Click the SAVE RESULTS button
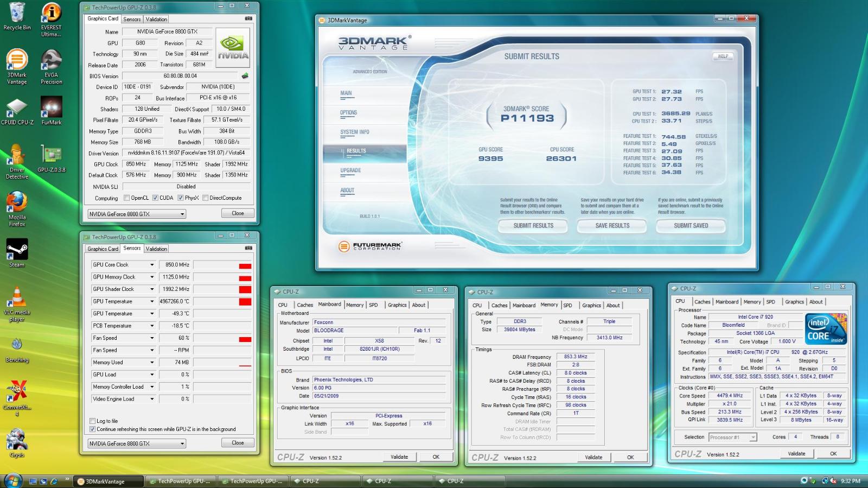The height and width of the screenshot is (488, 868). point(612,226)
